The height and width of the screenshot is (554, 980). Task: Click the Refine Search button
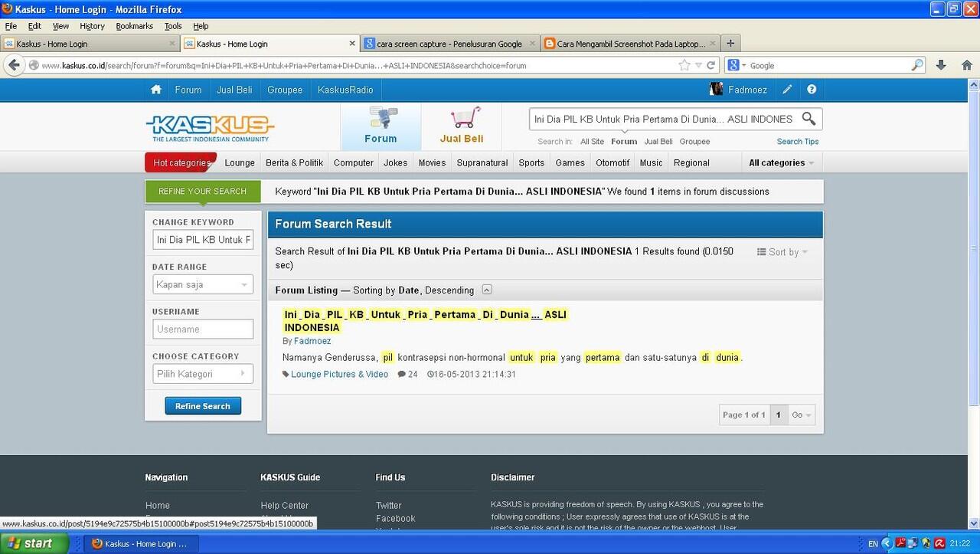[x=203, y=406]
